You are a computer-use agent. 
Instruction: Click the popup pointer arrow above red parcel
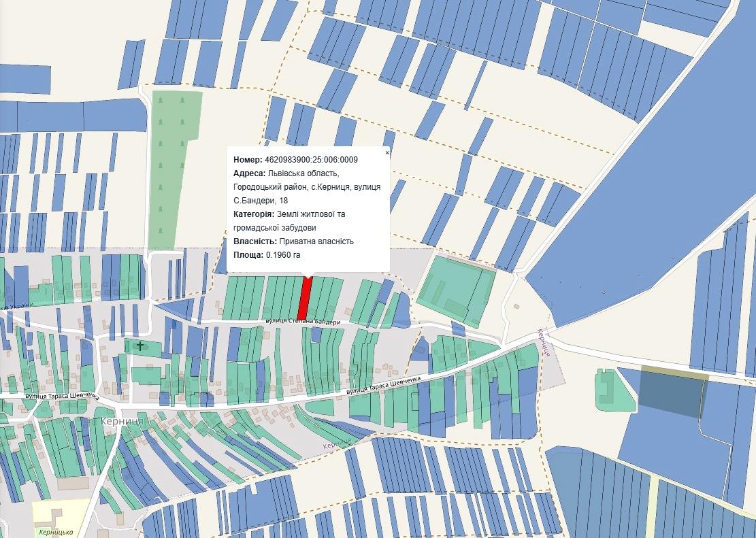pos(308,276)
